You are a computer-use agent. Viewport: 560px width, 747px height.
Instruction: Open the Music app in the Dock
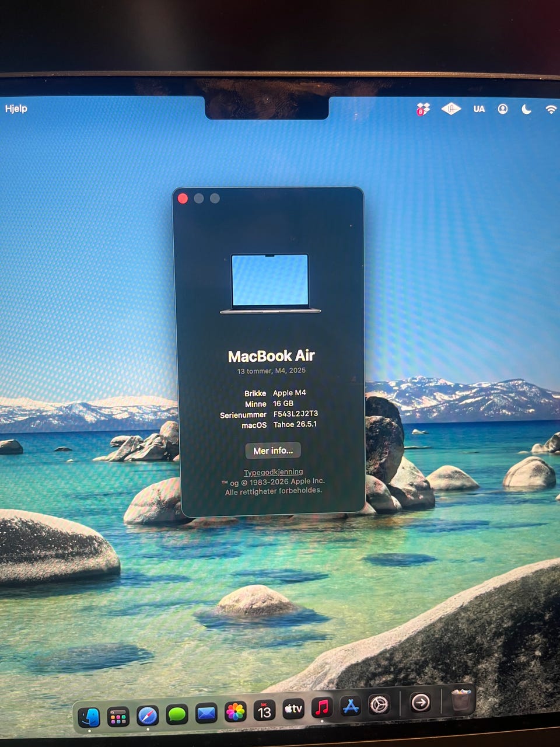pos(322,707)
